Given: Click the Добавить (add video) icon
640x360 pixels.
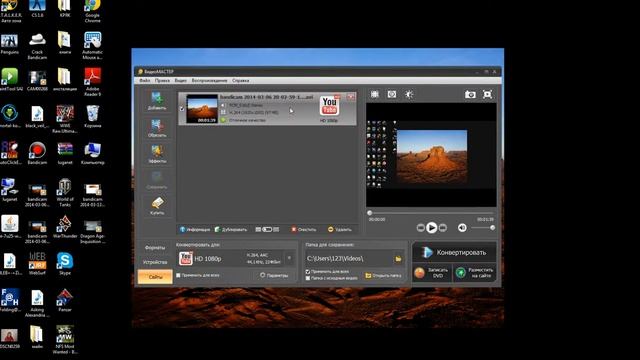Looking at the screenshot, I should [157, 101].
